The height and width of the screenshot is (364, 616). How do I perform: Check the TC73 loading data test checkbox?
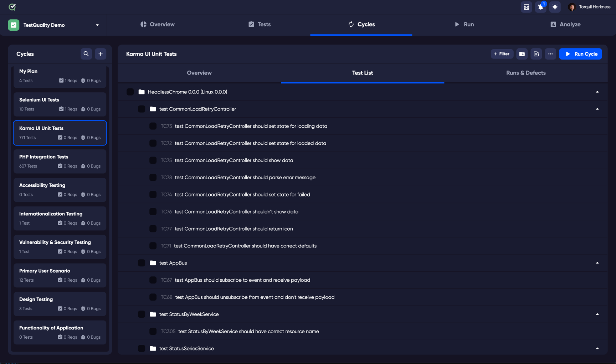pos(153,126)
